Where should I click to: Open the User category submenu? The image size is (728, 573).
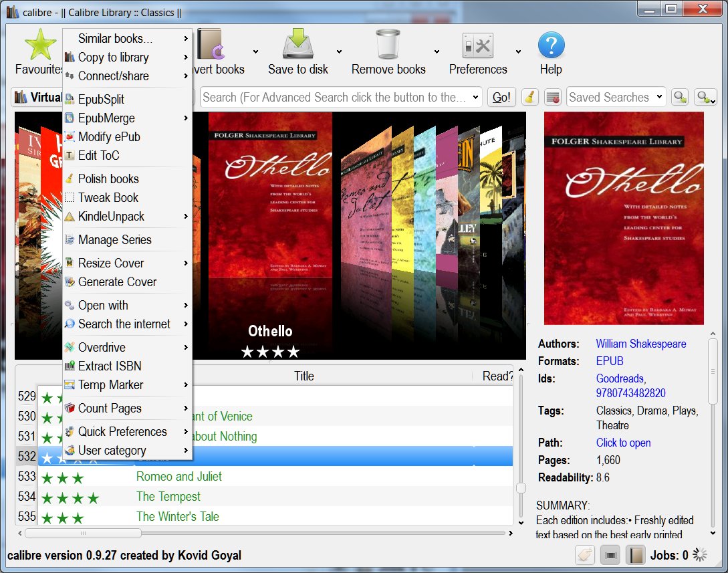click(127, 451)
